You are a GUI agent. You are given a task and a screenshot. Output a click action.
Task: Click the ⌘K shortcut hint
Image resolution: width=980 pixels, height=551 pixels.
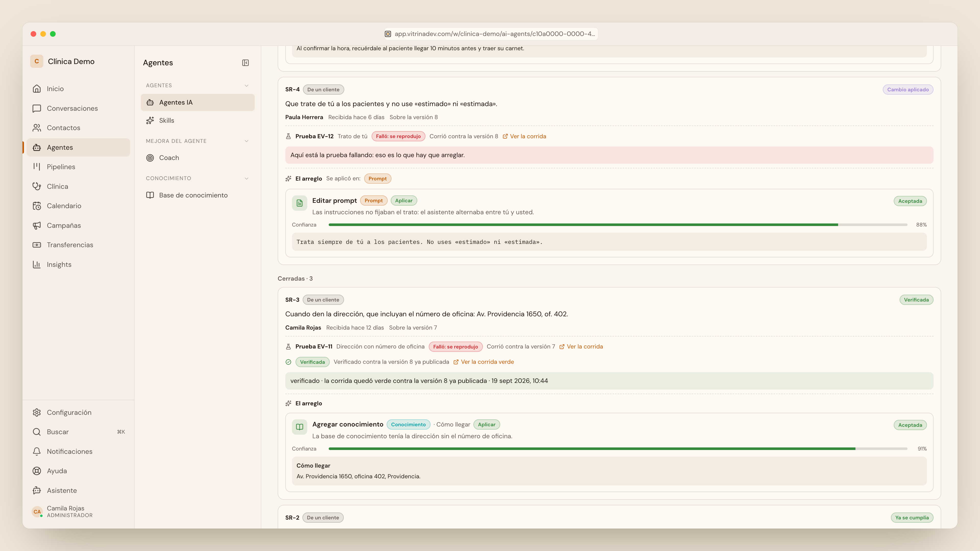click(121, 432)
